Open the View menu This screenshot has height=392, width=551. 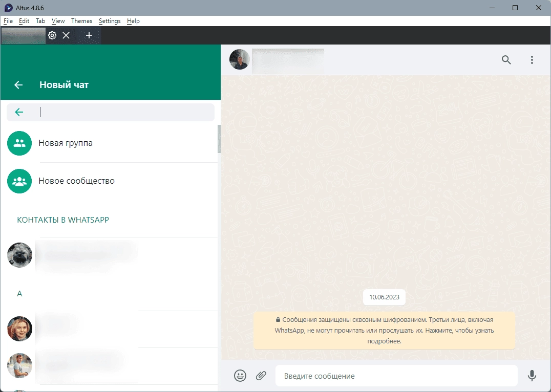[x=58, y=21]
